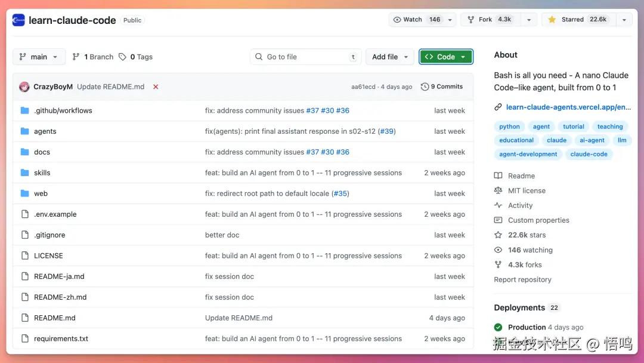Open the Starred lists dropdown arrow
The height and width of the screenshot is (363, 644).
(x=624, y=20)
